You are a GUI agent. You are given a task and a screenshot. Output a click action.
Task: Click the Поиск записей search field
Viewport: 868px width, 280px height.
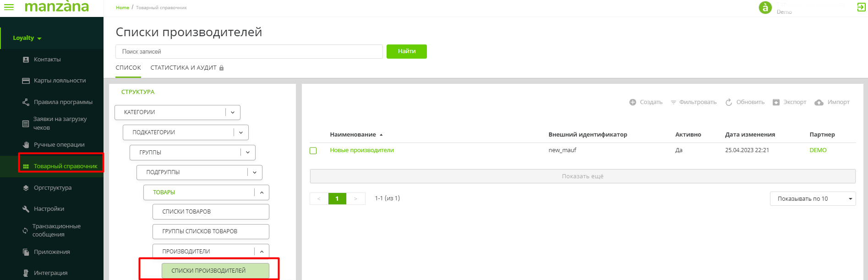[249, 52]
